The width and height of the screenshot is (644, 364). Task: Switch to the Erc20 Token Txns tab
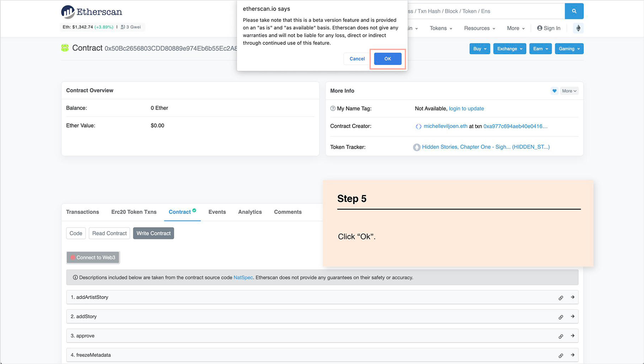tap(134, 212)
